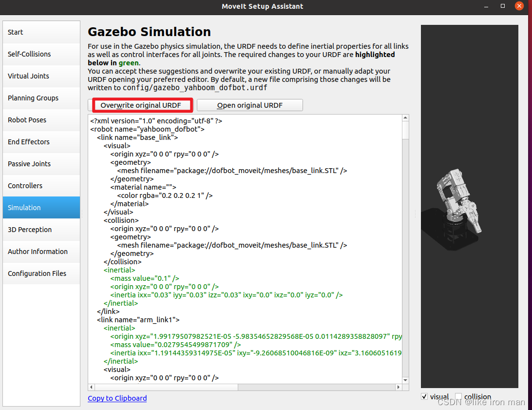Enable the collision checkbox
The width and height of the screenshot is (532, 410).
[x=458, y=396]
